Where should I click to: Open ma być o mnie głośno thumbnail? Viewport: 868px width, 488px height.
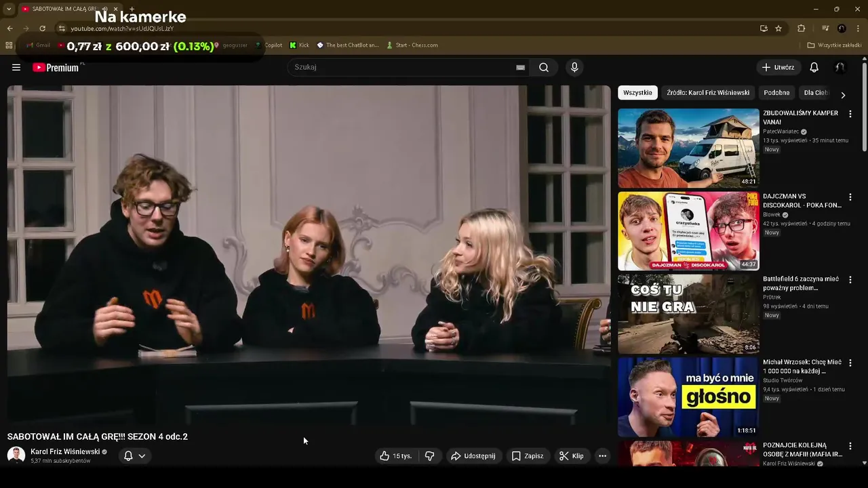coord(688,397)
